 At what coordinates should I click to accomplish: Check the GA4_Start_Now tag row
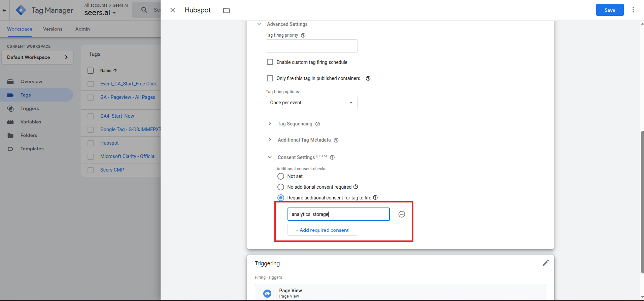point(91,116)
